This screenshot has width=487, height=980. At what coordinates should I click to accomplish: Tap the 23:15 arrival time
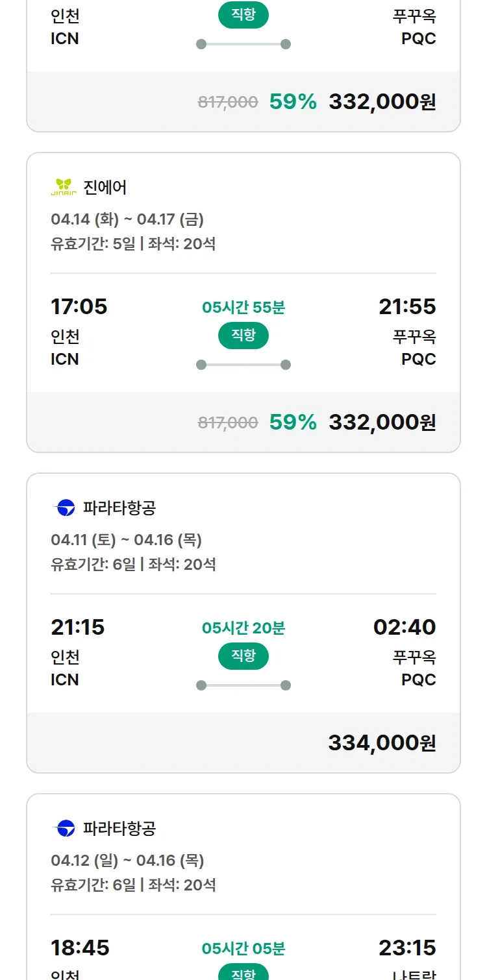[x=407, y=948]
